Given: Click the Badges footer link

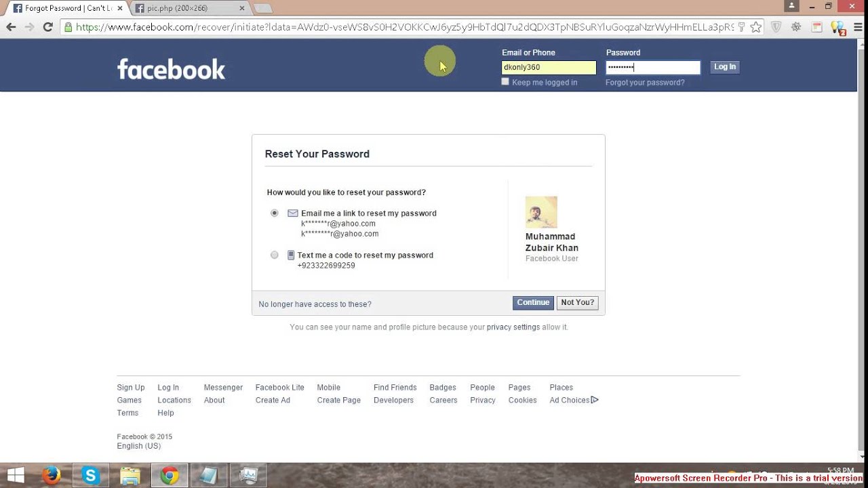Looking at the screenshot, I should pos(443,388).
